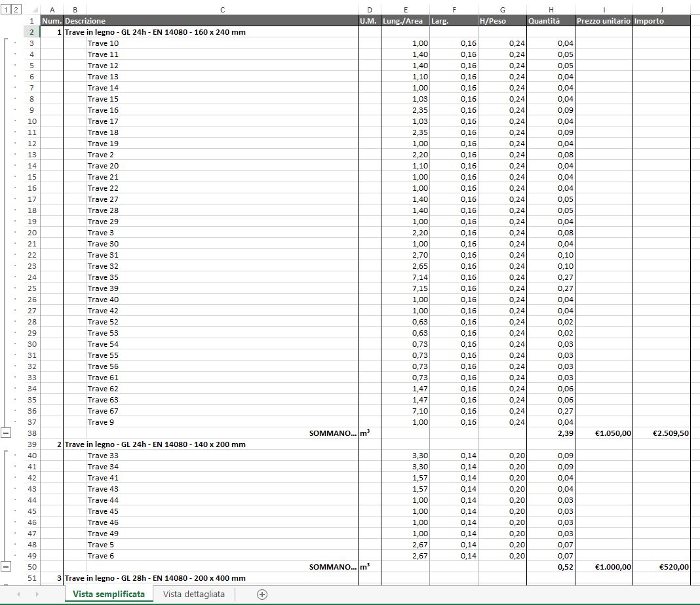Collapse group ending at row 38
Screen dimensions: 700x605
[x=6, y=433]
